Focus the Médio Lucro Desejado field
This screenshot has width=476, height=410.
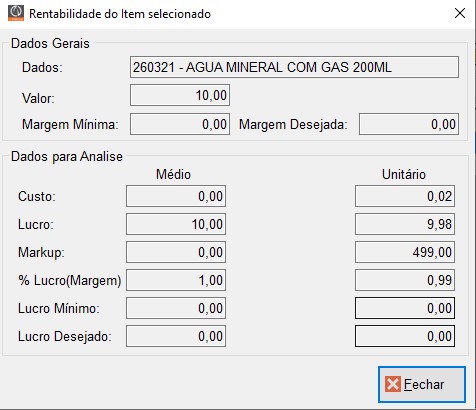pos(176,336)
